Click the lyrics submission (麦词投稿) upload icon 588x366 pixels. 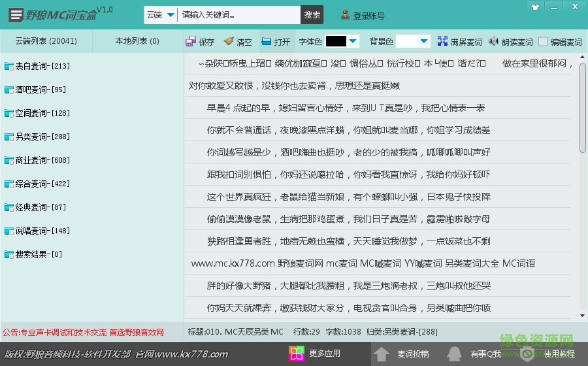(x=382, y=354)
